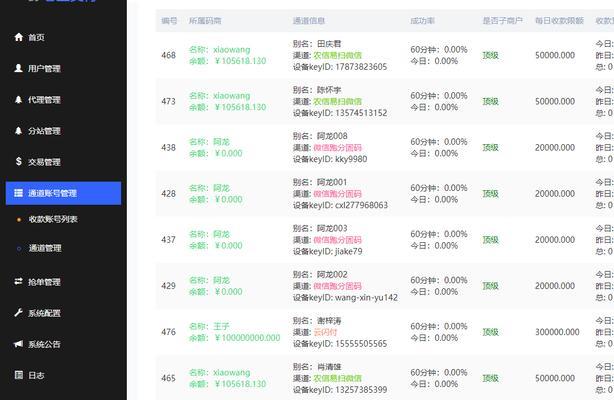Click the 所属码商 column header
The height and width of the screenshot is (400, 614).
click(x=205, y=21)
